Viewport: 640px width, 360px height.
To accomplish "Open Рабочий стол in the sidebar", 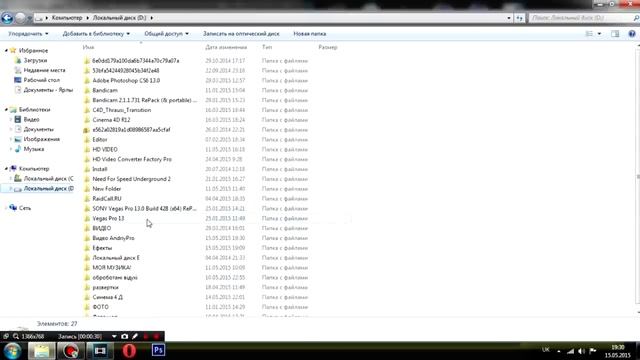I will [42, 80].
